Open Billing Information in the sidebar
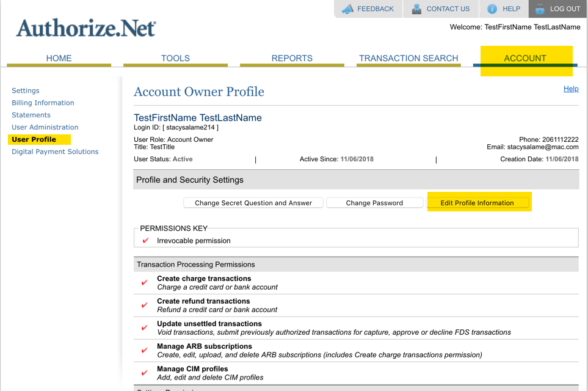The image size is (588, 391). coord(43,103)
